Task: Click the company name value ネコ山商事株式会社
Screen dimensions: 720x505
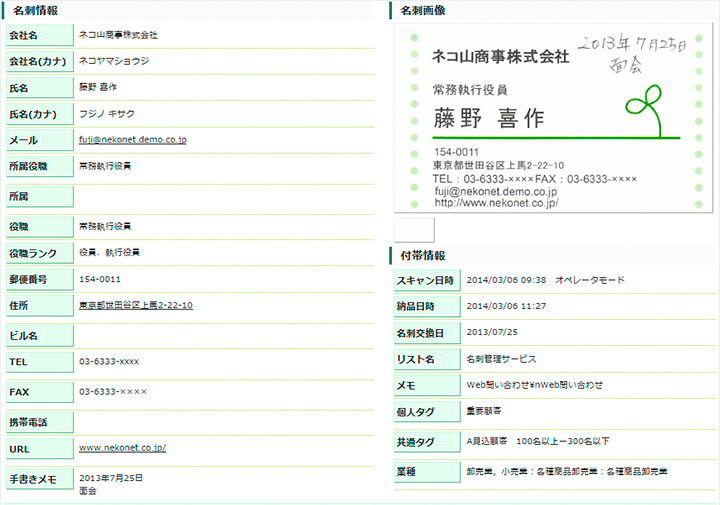Action: click(118, 35)
